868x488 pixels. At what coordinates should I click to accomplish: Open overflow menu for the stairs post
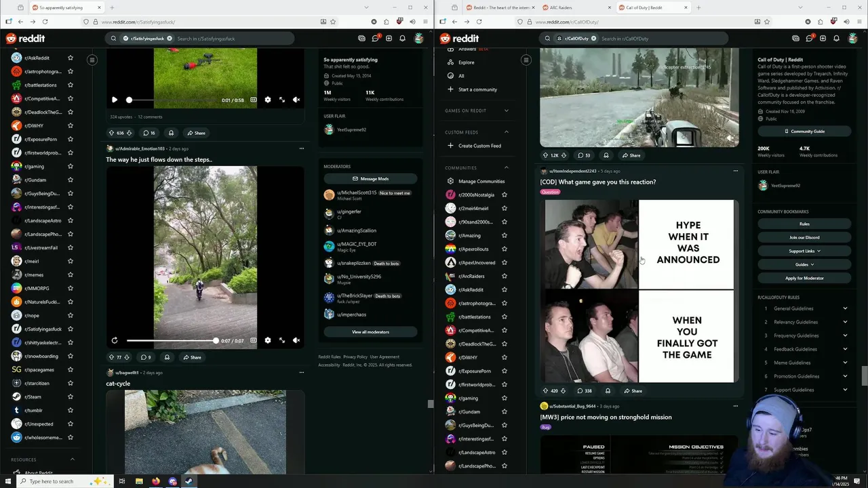302,148
